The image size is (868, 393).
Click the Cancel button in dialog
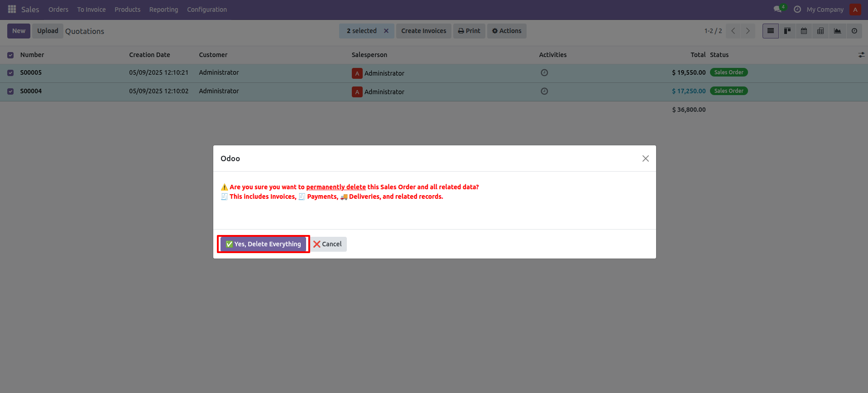pos(327,244)
